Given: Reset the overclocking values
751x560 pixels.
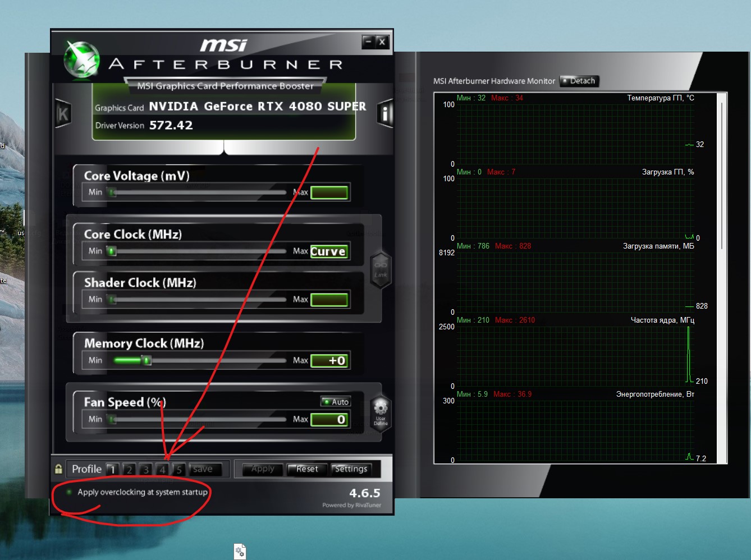Looking at the screenshot, I should (x=307, y=469).
